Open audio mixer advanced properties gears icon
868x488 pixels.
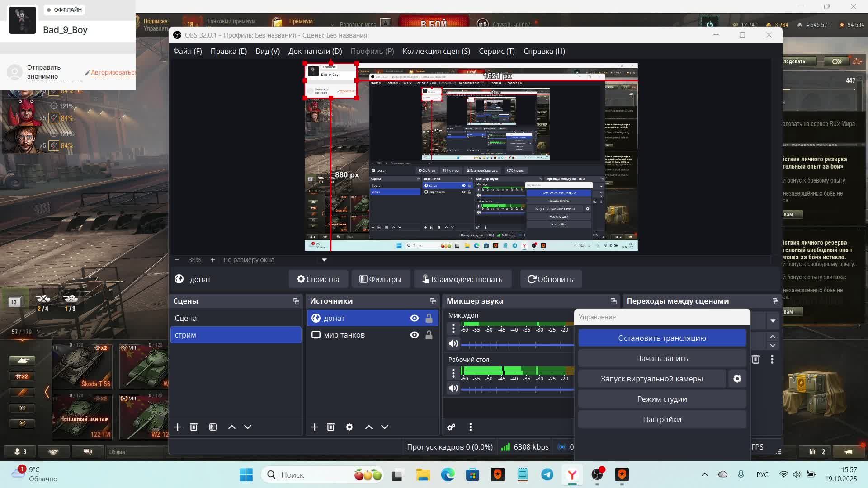click(x=451, y=427)
